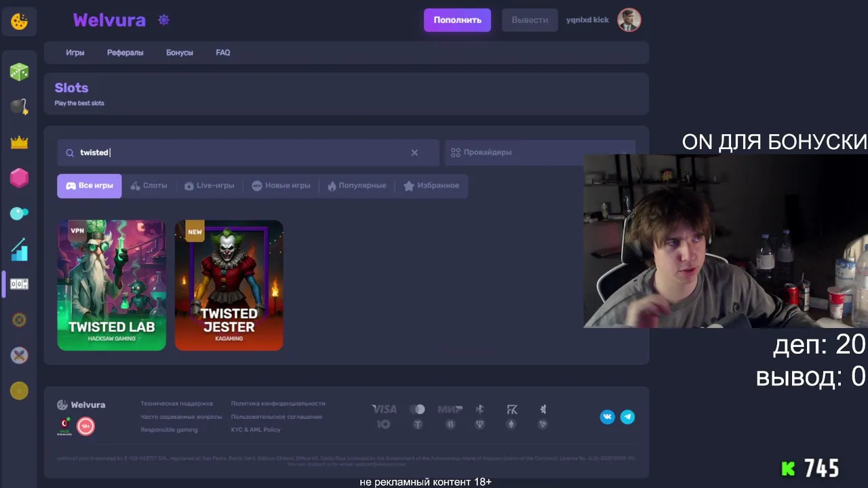Select the Все игры tab
The height and width of the screenshot is (488, 868).
click(x=90, y=186)
